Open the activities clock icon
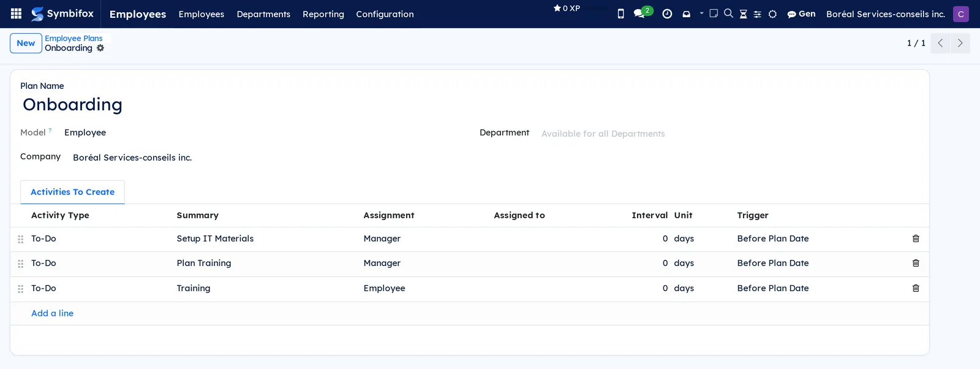Viewport: 980px width, 369px height. point(667,13)
